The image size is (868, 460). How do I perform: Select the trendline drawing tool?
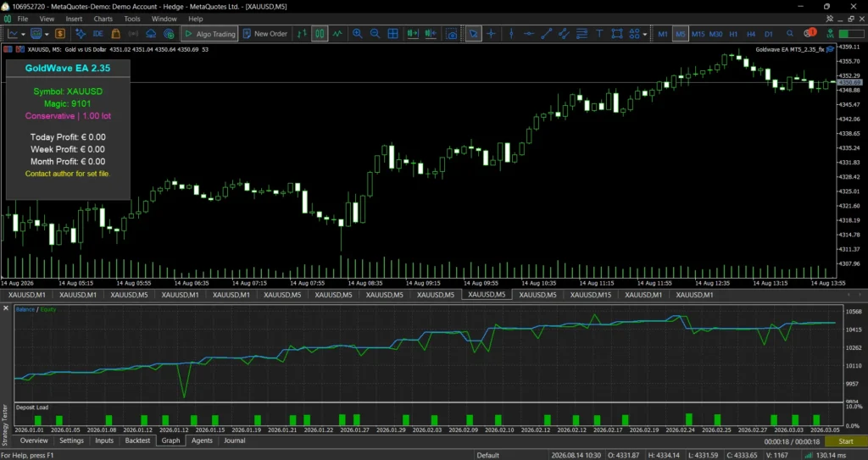point(547,34)
